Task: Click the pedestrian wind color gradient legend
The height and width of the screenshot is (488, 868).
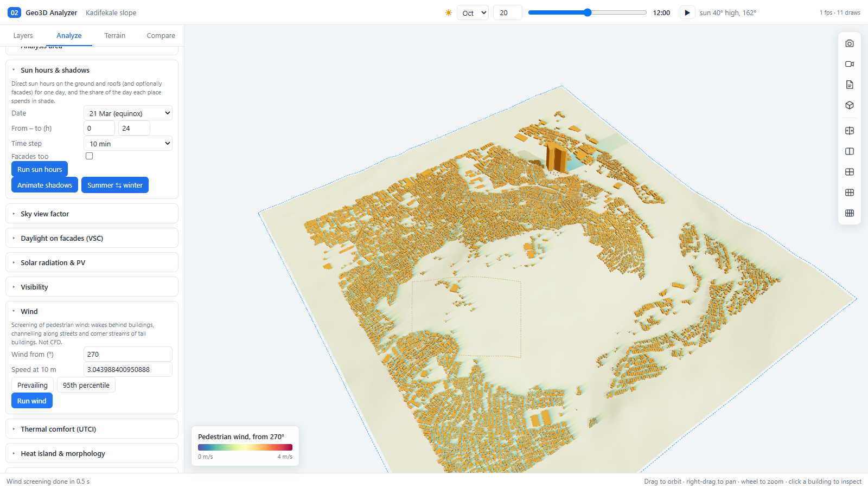Action: tap(245, 447)
